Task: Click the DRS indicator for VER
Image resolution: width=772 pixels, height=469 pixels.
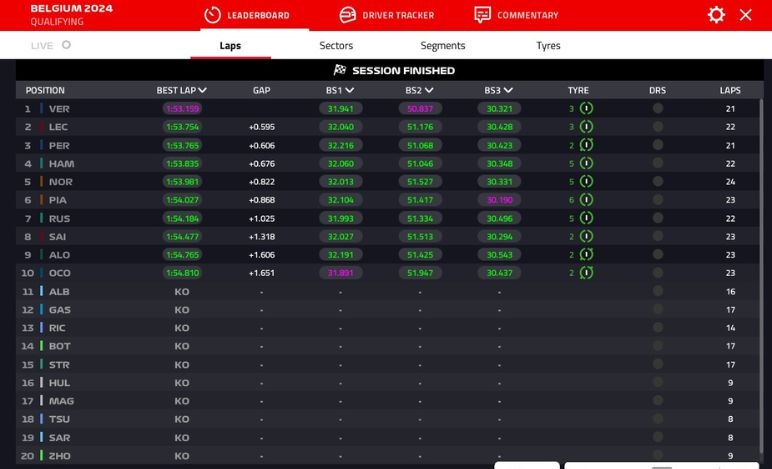Action: (657, 109)
